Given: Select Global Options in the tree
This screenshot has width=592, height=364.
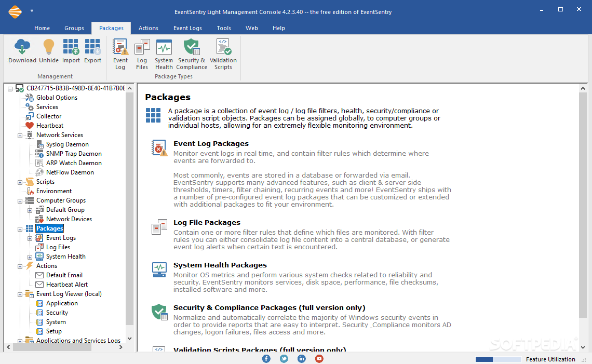Looking at the screenshot, I should pos(57,98).
